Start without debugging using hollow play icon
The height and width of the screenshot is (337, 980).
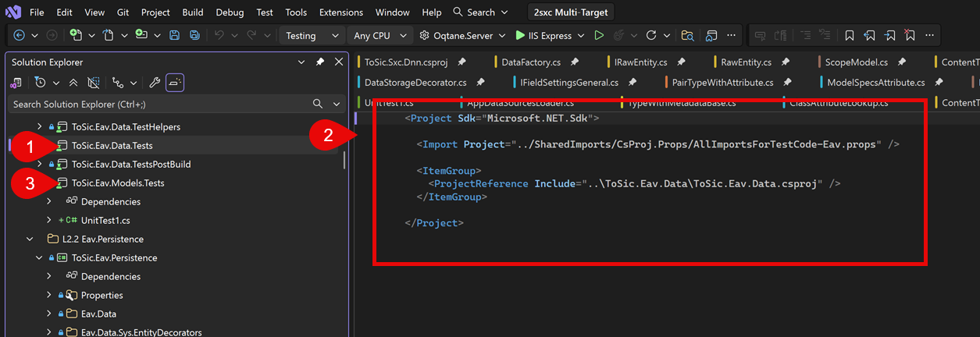tap(599, 35)
